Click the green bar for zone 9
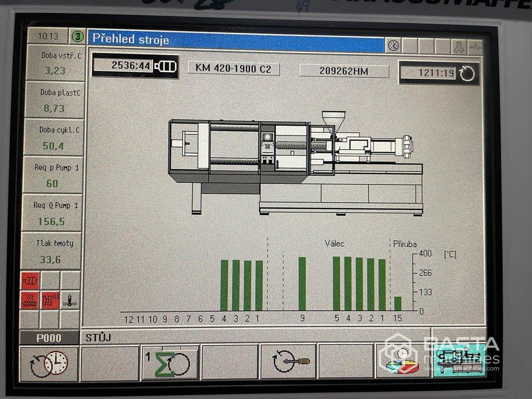Viewport: 532px width, 399px height. click(302, 284)
